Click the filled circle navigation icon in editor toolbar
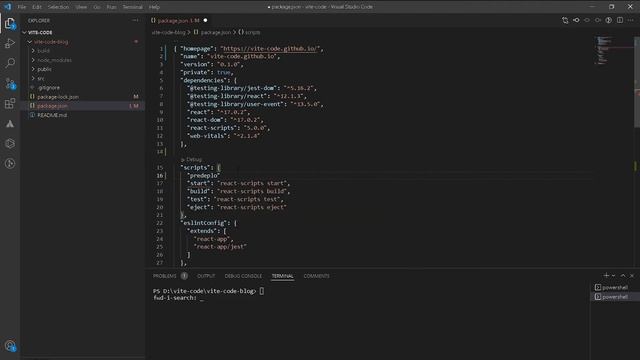Viewport: 640px width, 360px height. tap(576, 20)
